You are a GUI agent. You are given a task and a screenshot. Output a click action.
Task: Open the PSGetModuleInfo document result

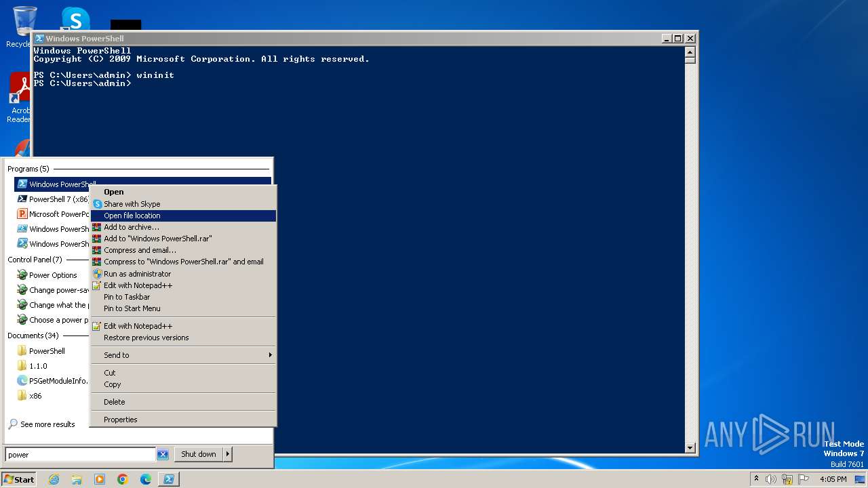coord(53,381)
